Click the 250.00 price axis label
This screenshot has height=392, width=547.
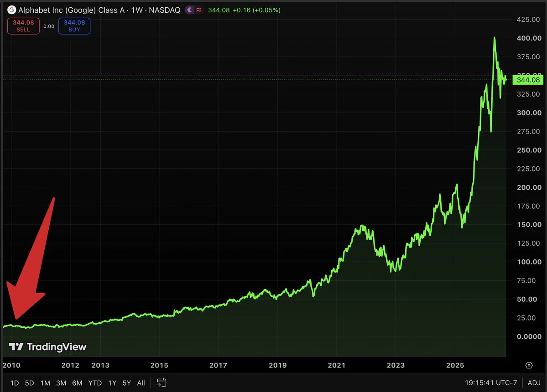coord(529,150)
